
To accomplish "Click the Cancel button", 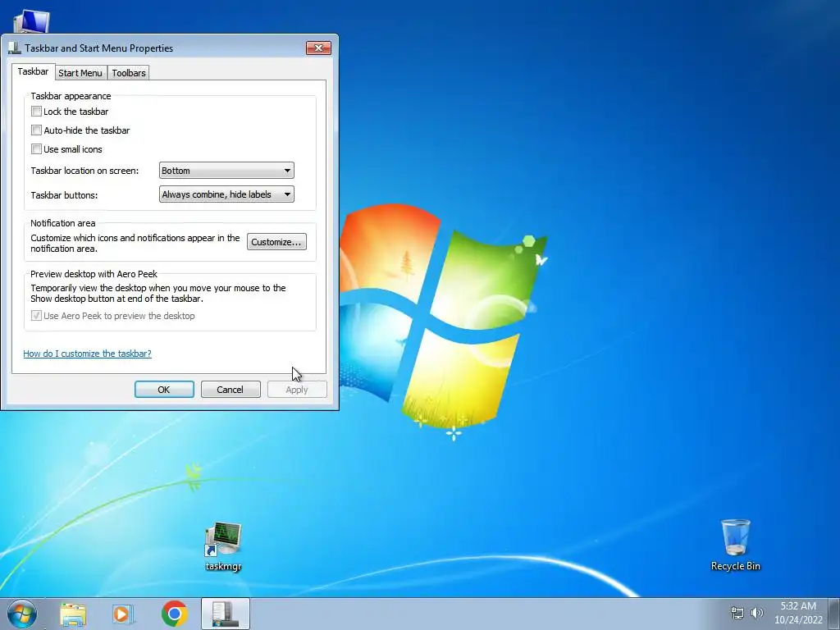I will pos(231,390).
